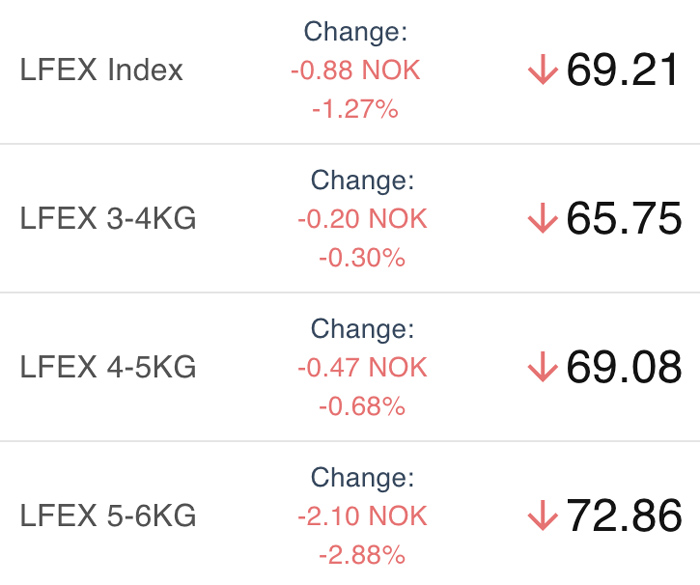Click the LFEX Index price 69.21
Screen dimensions: 700x585
(624, 71)
